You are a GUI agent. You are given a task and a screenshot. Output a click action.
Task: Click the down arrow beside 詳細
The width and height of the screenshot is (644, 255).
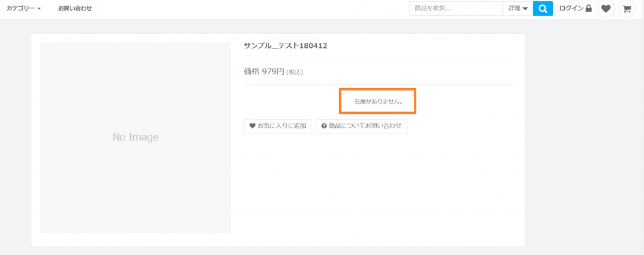525,9
